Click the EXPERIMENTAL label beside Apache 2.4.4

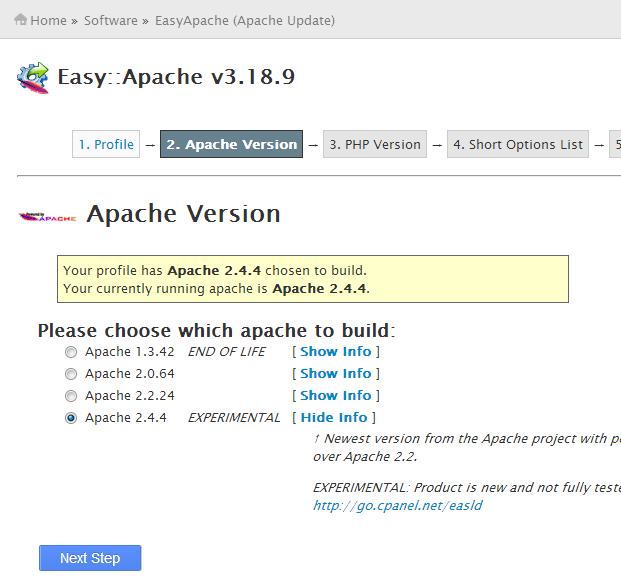[234, 418]
